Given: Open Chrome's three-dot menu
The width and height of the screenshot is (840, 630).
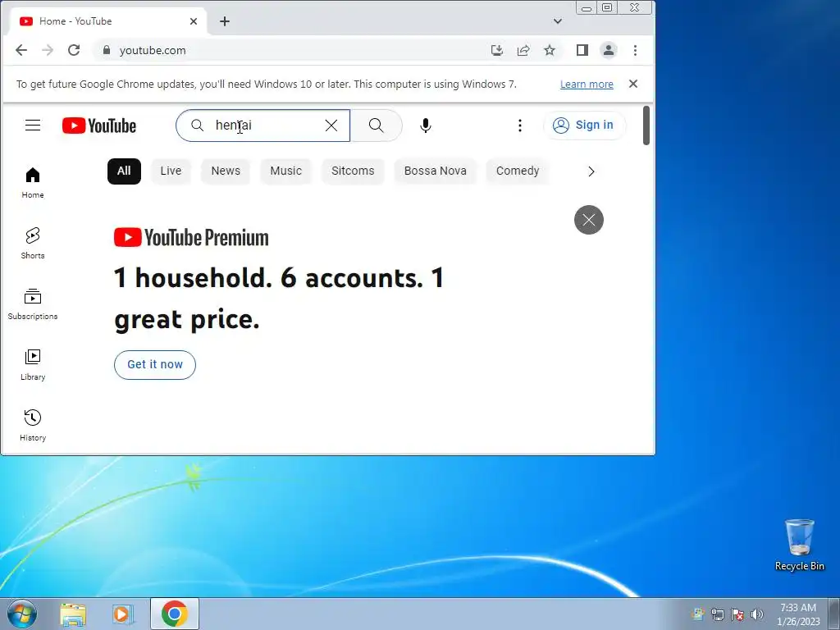Looking at the screenshot, I should tap(636, 50).
